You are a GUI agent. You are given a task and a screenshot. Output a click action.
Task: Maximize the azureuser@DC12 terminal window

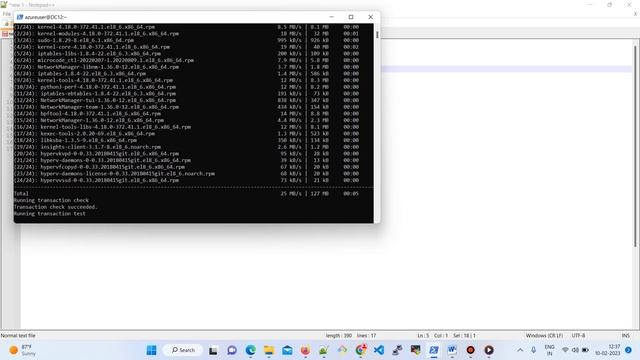coord(351,17)
